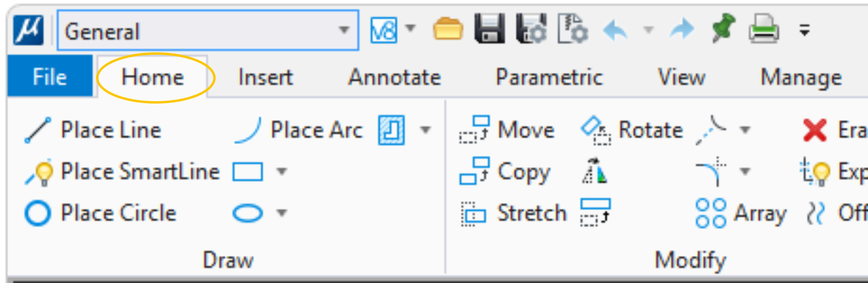
Task: Select the Place Line tool
Action: point(93,130)
